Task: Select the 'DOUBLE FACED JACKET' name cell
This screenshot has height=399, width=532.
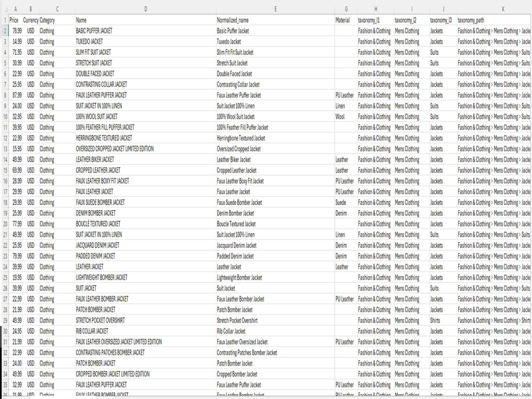Action: pyautogui.click(x=146, y=73)
